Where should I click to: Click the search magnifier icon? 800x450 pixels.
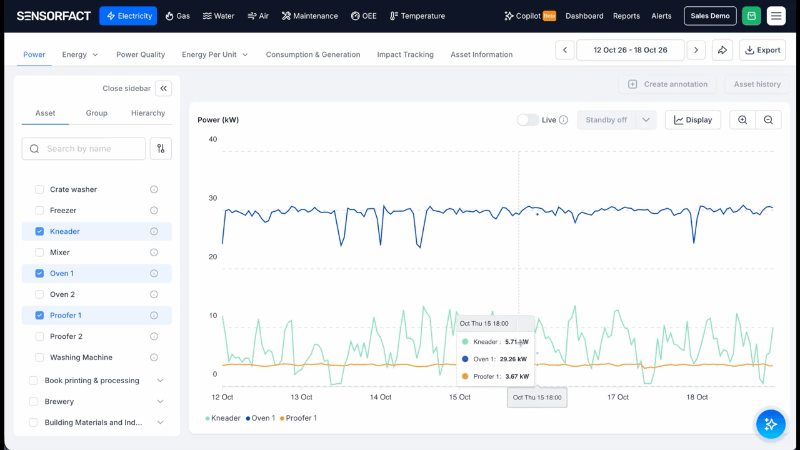(x=34, y=148)
